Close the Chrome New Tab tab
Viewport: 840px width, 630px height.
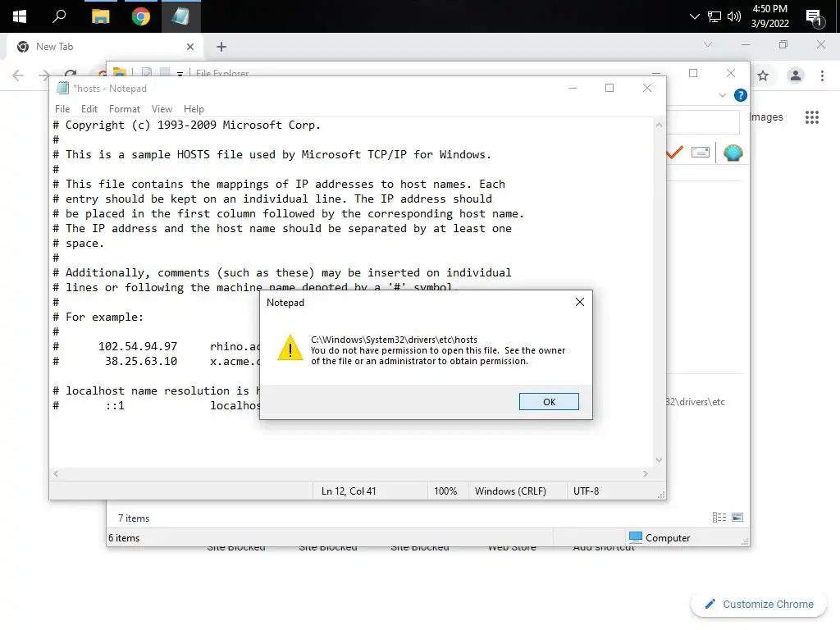pyautogui.click(x=190, y=47)
